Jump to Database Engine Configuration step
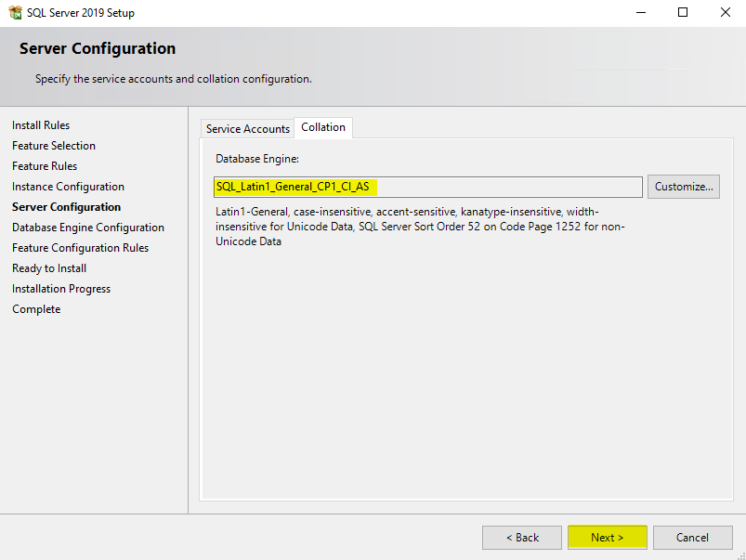The height and width of the screenshot is (560, 746). pyautogui.click(x=88, y=228)
